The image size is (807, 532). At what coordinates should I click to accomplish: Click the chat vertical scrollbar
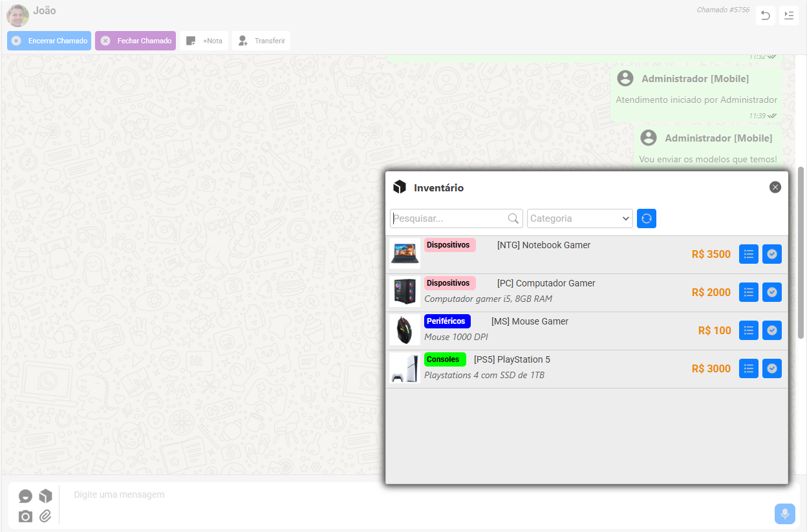(x=801, y=252)
